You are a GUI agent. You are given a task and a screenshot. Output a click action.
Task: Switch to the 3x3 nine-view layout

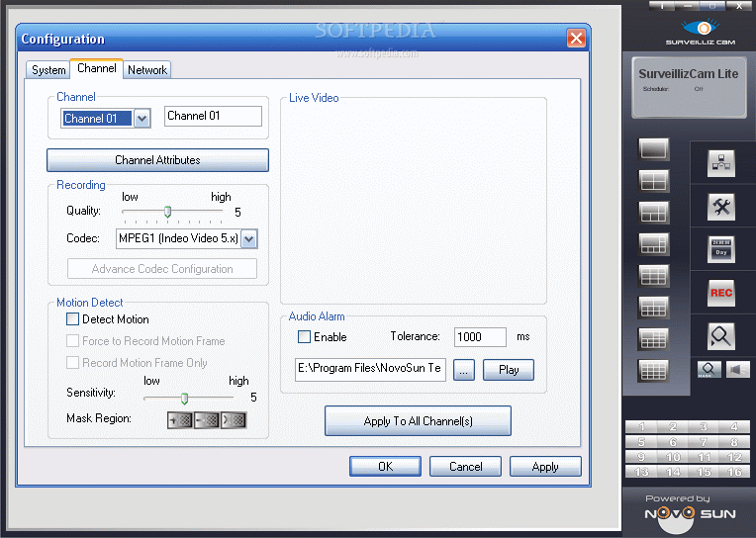(654, 276)
